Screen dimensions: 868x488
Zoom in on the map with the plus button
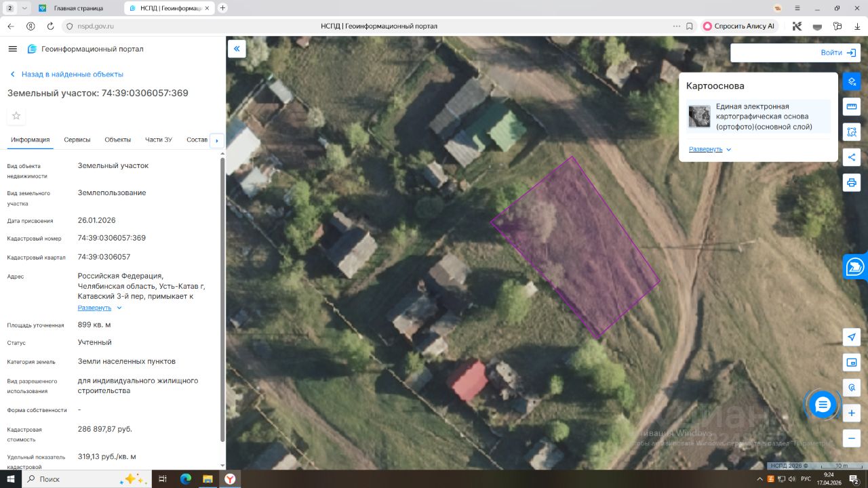pos(852,413)
